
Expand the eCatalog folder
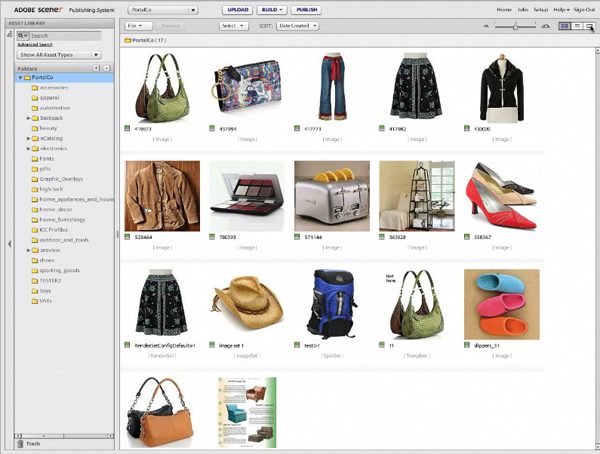tap(27, 138)
